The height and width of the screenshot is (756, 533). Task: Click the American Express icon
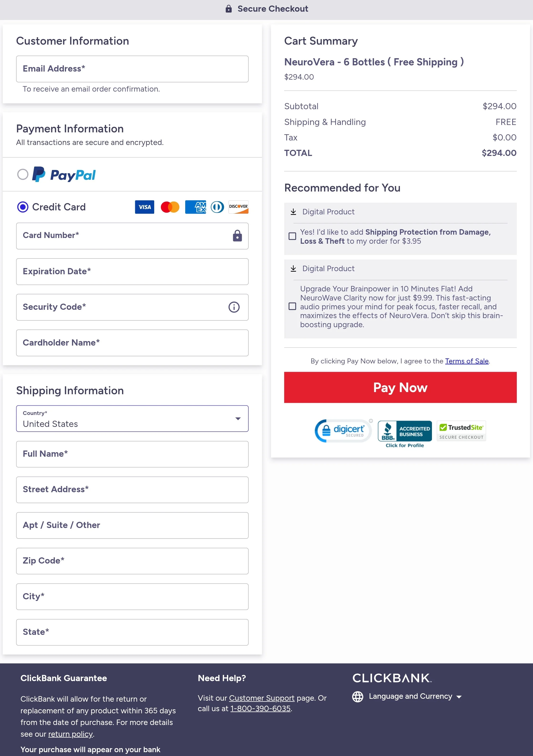196,207
